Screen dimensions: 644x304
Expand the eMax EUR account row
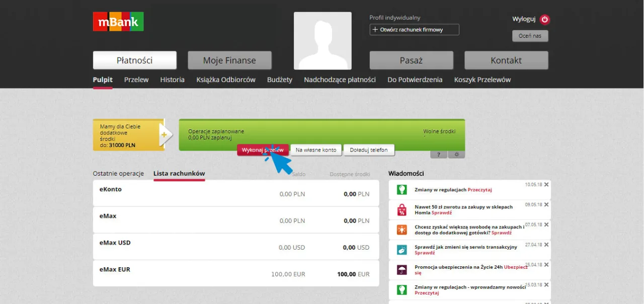[x=235, y=273]
